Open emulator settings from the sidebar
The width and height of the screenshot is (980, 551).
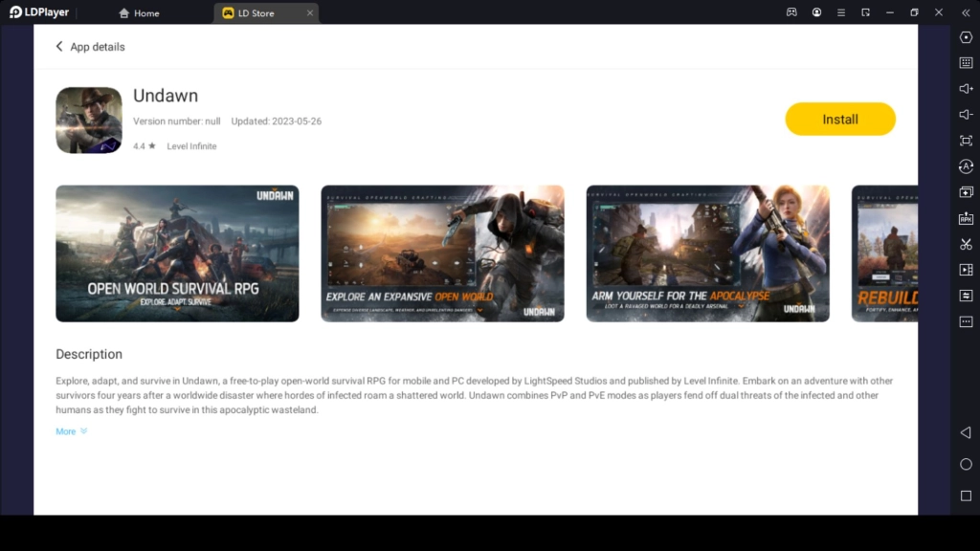967,37
